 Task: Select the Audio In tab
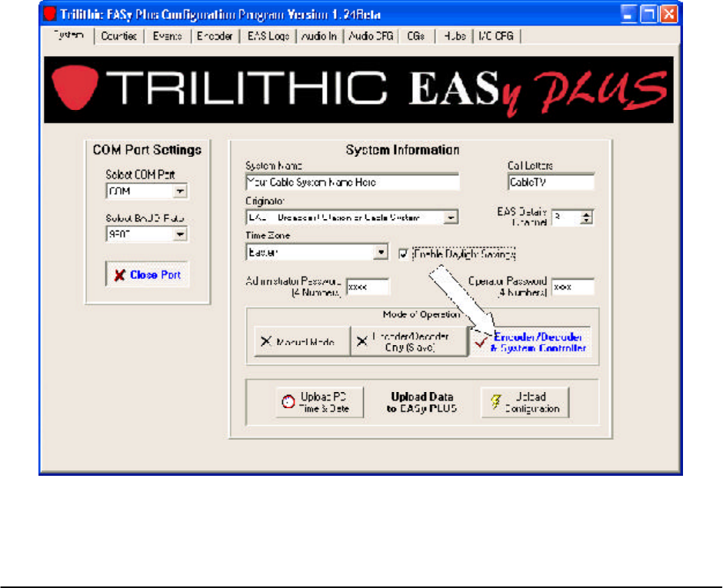pyautogui.click(x=319, y=36)
